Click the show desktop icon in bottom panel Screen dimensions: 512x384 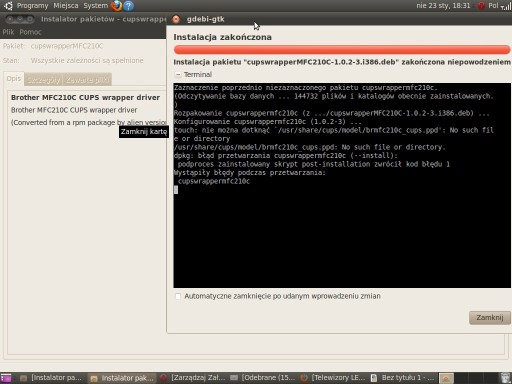tap(6, 378)
